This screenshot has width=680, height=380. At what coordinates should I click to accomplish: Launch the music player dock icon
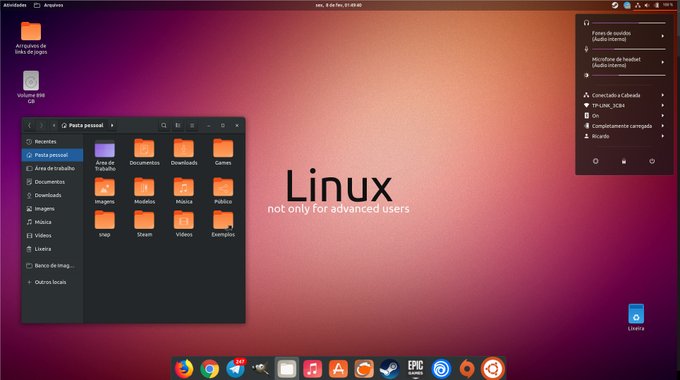point(312,369)
